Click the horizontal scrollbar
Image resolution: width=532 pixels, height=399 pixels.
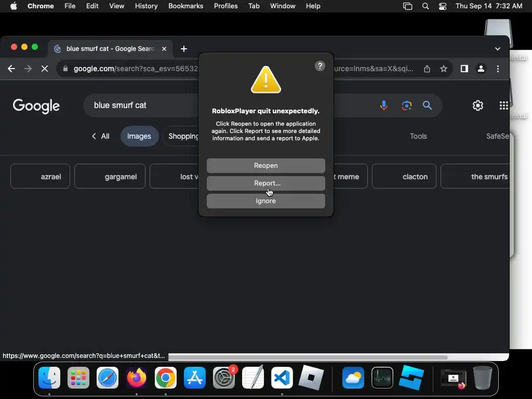click(308, 357)
